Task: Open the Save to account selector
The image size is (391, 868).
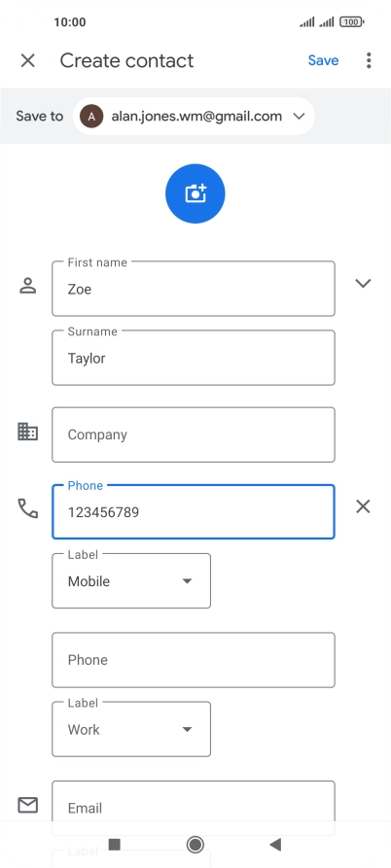Action: point(194,117)
